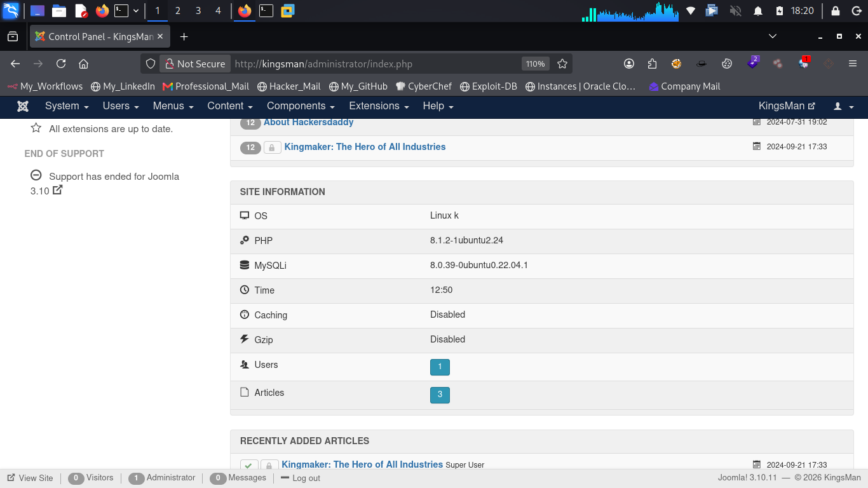
Task: Reload the page with refresh icon
Action: [x=61, y=64]
